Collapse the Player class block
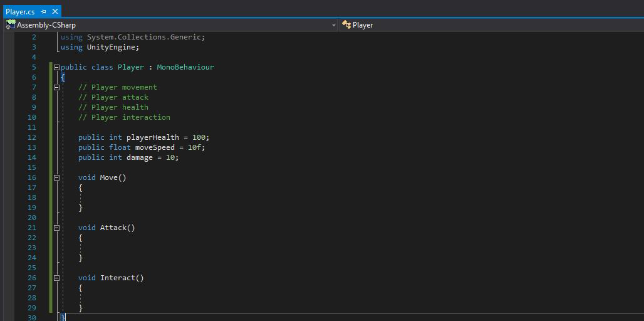Screen dimensions: 644x321 pyautogui.click(x=56, y=67)
